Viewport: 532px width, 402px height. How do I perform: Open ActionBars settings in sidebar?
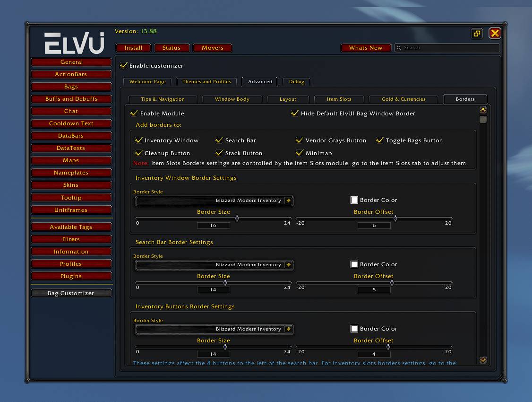coord(71,74)
